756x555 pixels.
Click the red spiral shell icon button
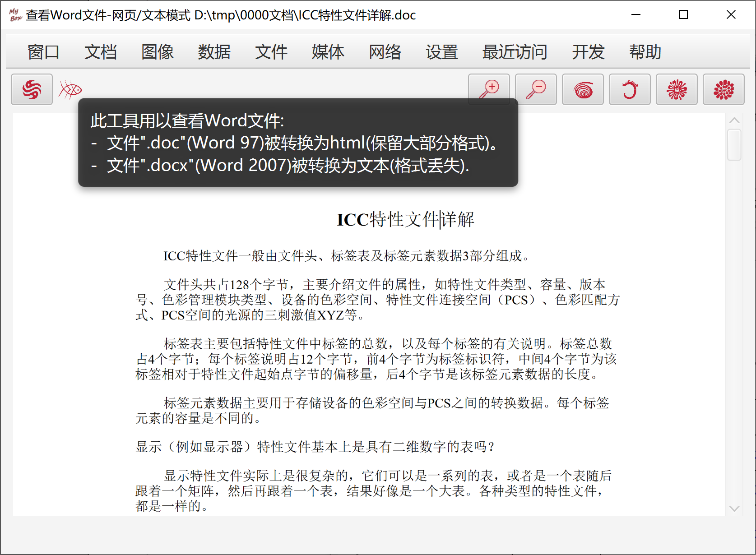click(583, 89)
